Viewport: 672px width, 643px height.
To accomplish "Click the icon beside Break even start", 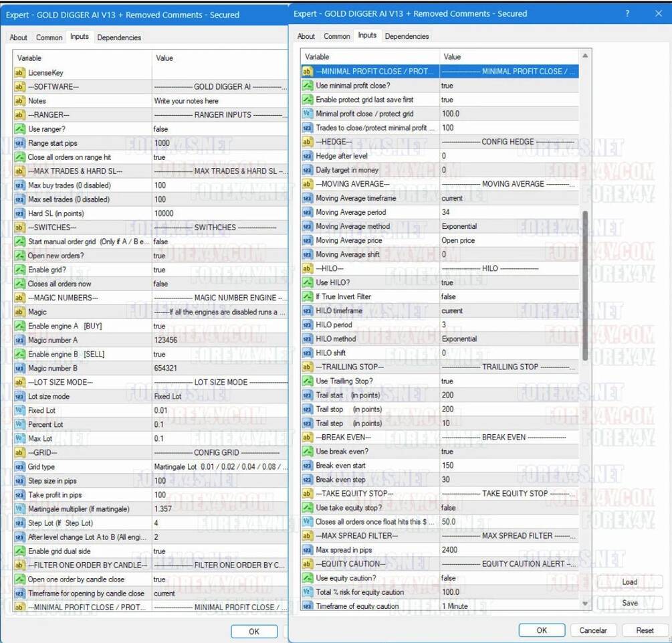I will pos(308,466).
